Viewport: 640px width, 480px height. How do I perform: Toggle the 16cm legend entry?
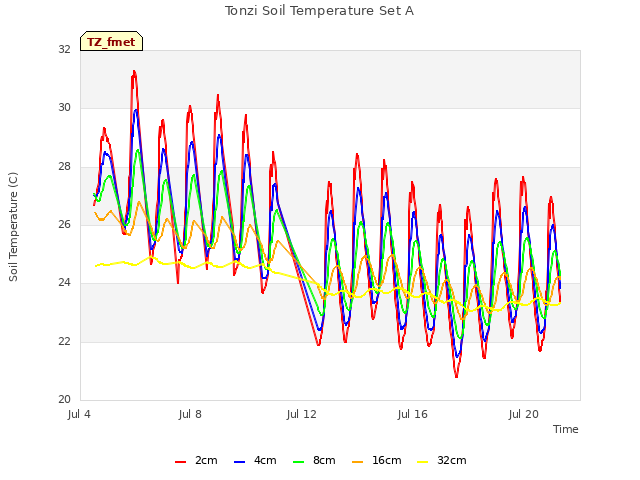pos(376,460)
